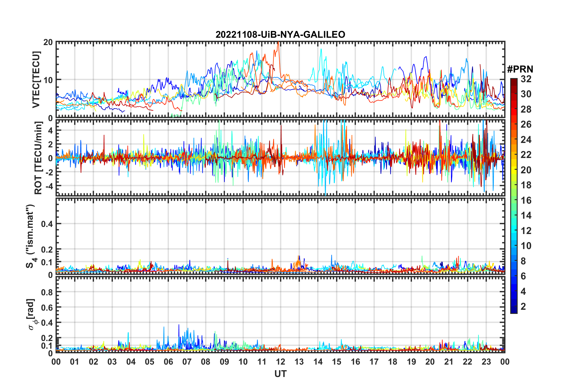Viewport: 561px width, 392px height.
Task: Select tick -4 on the ROT axis
Action: click(49, 186)
